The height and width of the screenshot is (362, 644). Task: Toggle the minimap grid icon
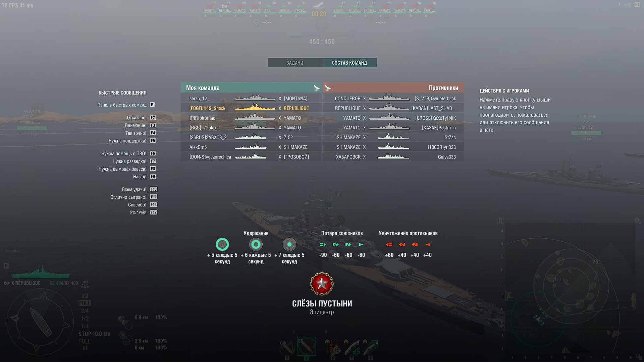click(x=500, y=221)
